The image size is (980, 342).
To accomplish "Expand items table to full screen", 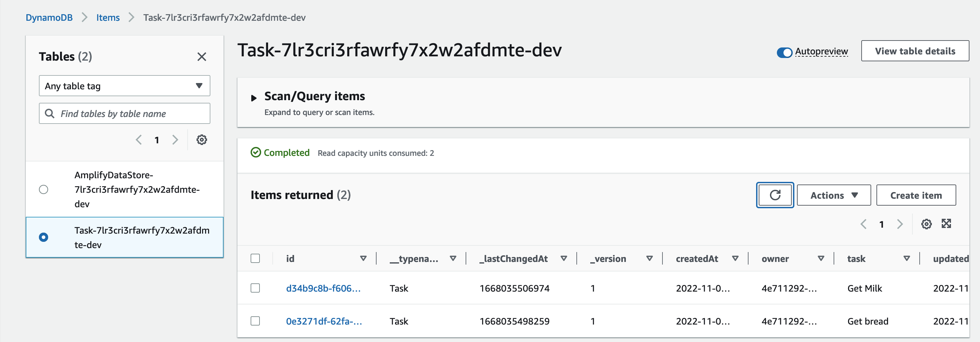I will pos(946,223).
